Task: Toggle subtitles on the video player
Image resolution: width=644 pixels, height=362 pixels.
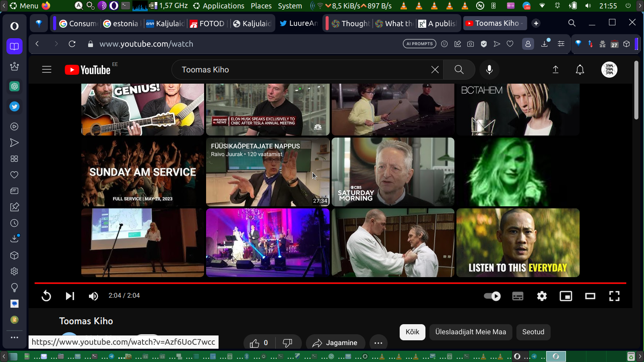Action: point(518,296)
